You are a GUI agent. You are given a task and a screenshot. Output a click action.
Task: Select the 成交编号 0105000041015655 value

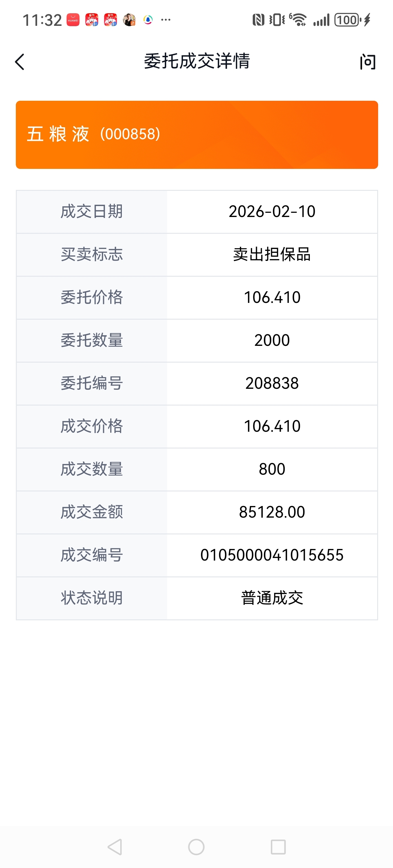272,555
